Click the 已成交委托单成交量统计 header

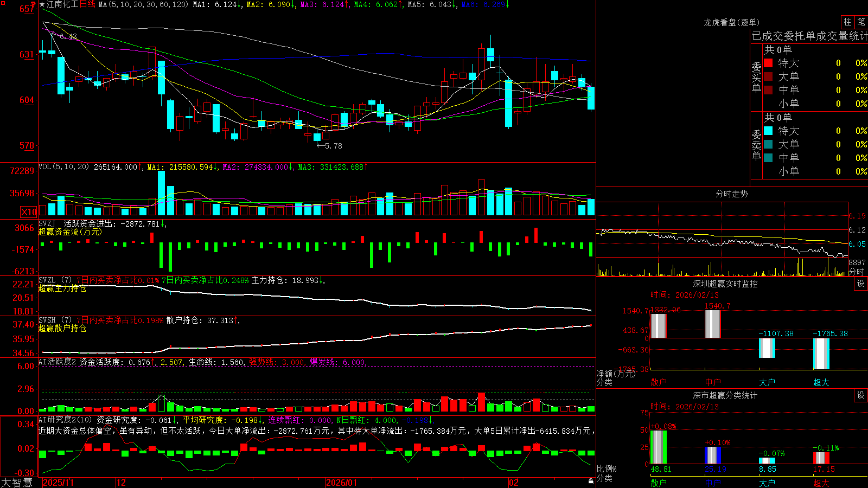(809, 36)
